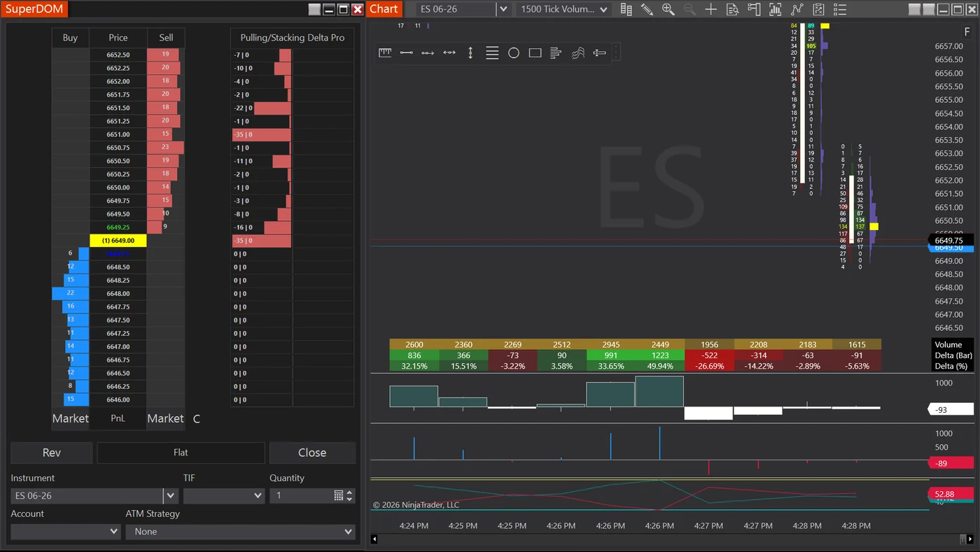Click the SuperDOM Instrument field ES 06-26
Image resolution: width=980 pixels, height=552 pixels.
[87, 495]
